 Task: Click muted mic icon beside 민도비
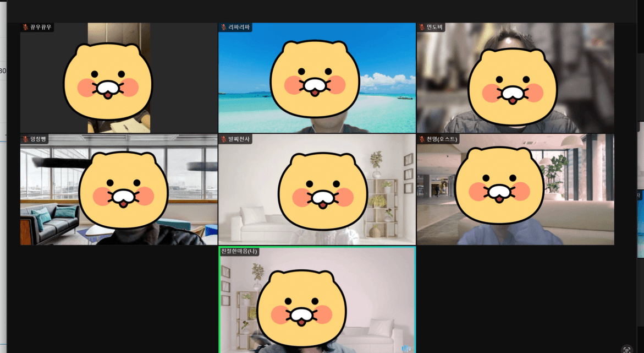[x=422, y=28]
